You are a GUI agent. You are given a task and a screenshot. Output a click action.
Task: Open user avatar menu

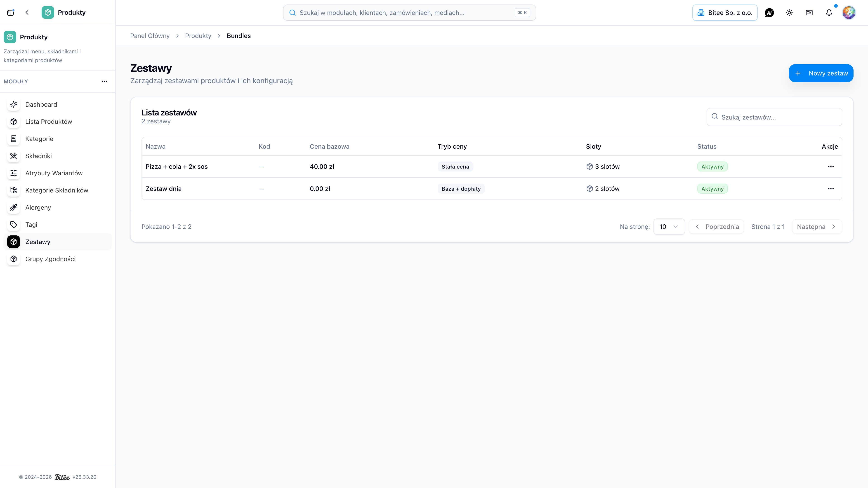(849, 13)
